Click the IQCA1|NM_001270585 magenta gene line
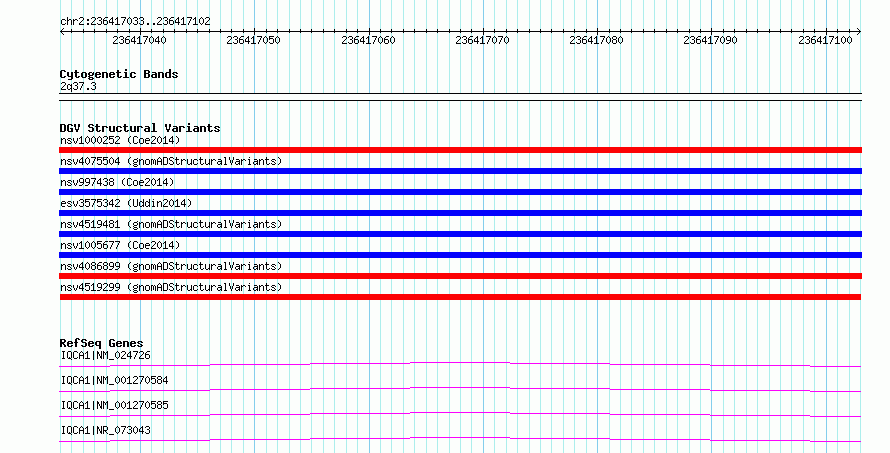The image size is (890, 453). click(460, 414)
